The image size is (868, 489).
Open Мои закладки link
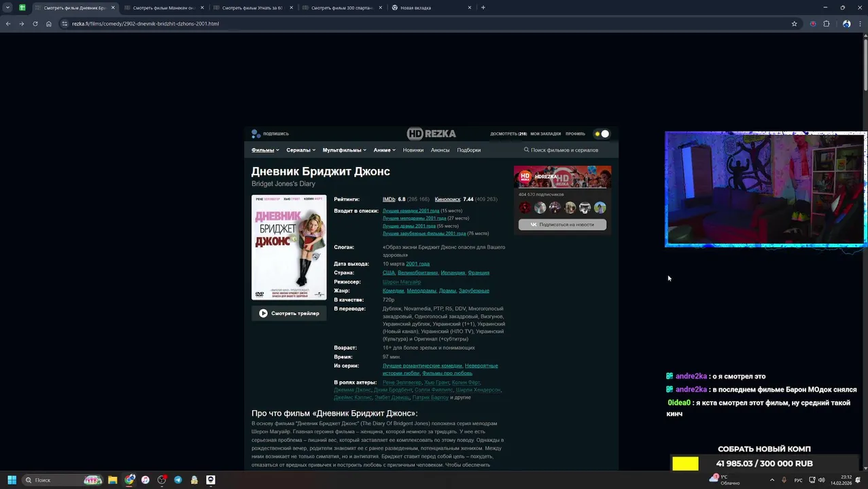(x=546, y=134)
